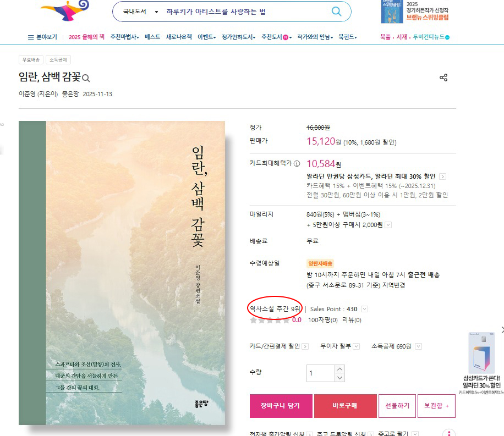This screenshot has width=504, height=436.
Task: Click the 선물하기 button
Action: coord(397,406)
